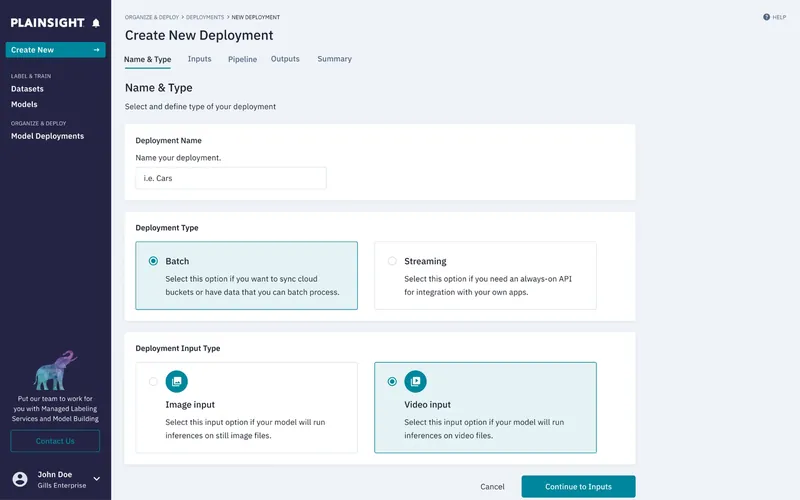This screenshot has width=800, height=500.
Task: Switch to the Outputs tab
Action: click(x=285, y=59)
